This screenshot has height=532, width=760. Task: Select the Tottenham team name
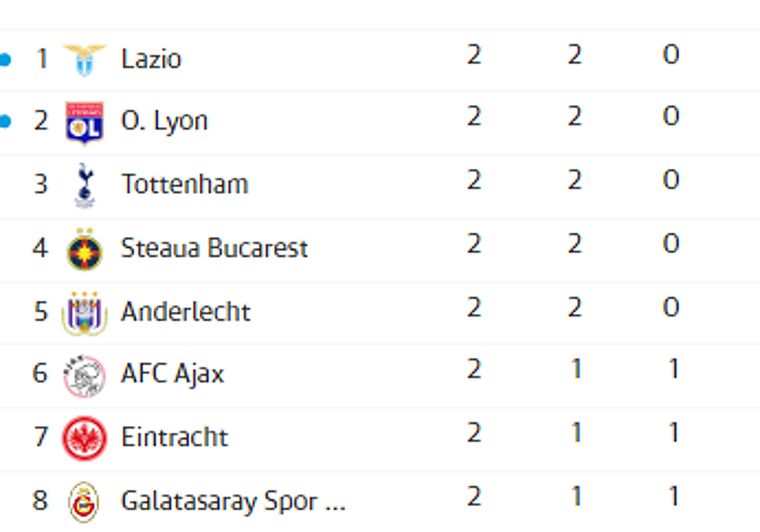(184, 184)
